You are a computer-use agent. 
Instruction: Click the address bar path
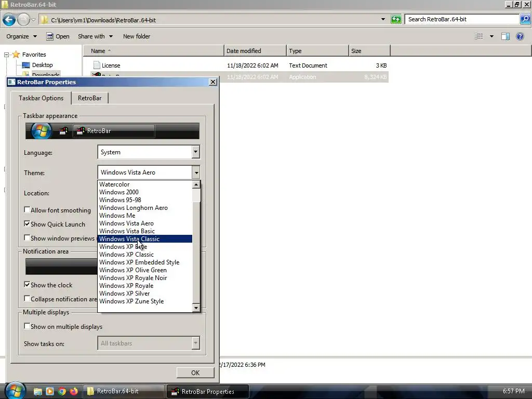point(103,20)
